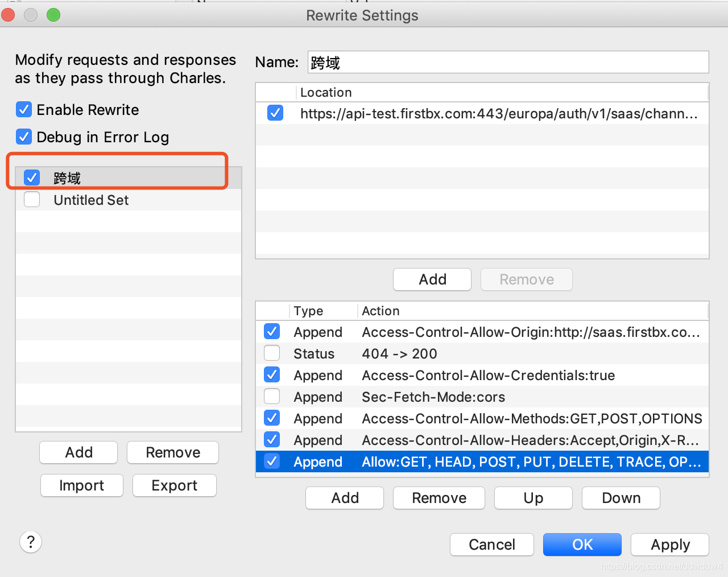Image resolution: width=728 pixels, height=577 pixels.
Task: Click the green zoom window button
Action: tap(53, 15)
